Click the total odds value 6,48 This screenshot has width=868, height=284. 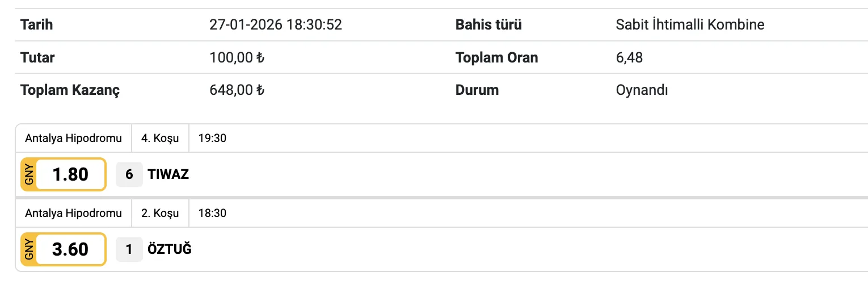click(629, 57)
